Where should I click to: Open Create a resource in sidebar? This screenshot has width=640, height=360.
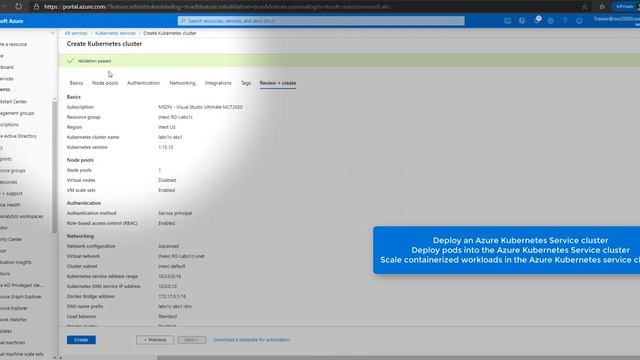point(13,44)
